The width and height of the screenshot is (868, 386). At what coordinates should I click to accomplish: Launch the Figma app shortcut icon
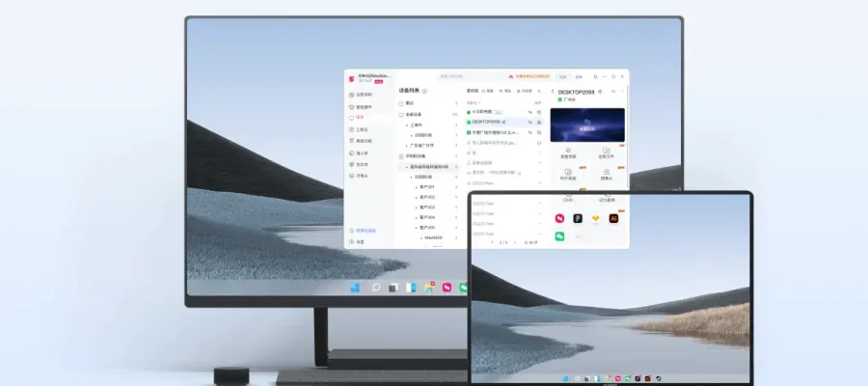click(x=578, y=219)
